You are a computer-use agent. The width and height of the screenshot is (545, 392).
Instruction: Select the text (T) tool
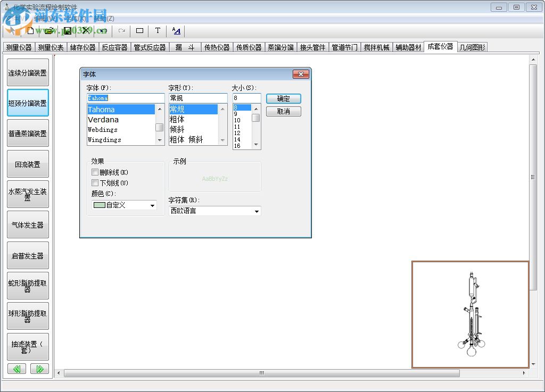click(157, 30)
